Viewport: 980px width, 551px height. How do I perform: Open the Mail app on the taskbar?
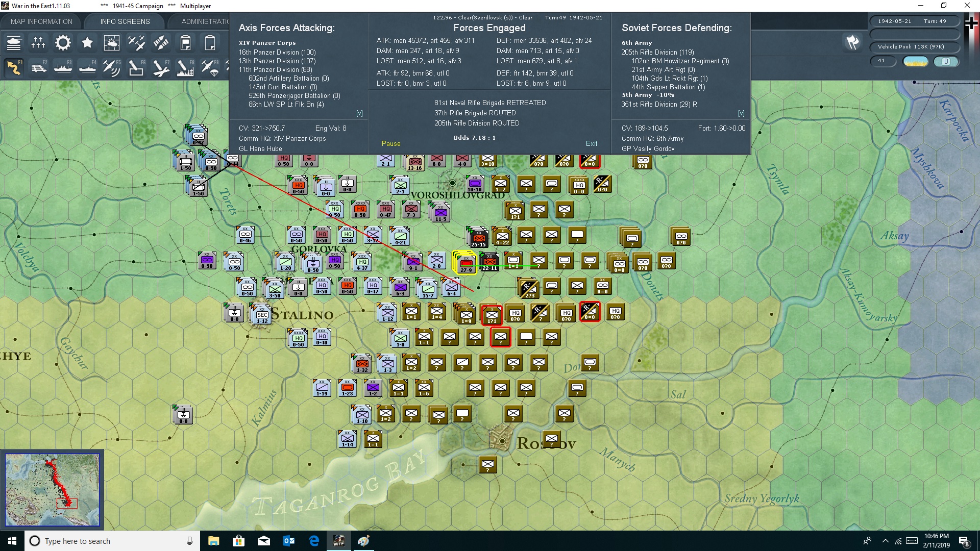point(264,541)
